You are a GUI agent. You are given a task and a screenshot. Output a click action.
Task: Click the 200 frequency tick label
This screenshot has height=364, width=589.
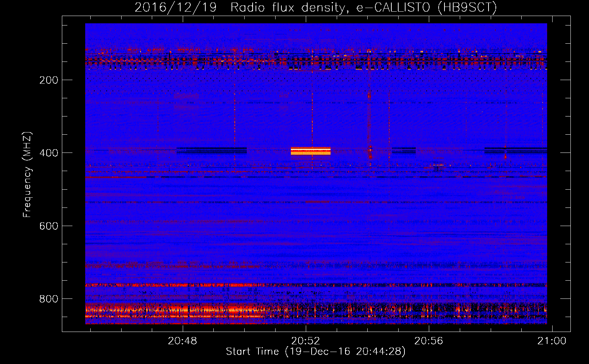point(49,80)
